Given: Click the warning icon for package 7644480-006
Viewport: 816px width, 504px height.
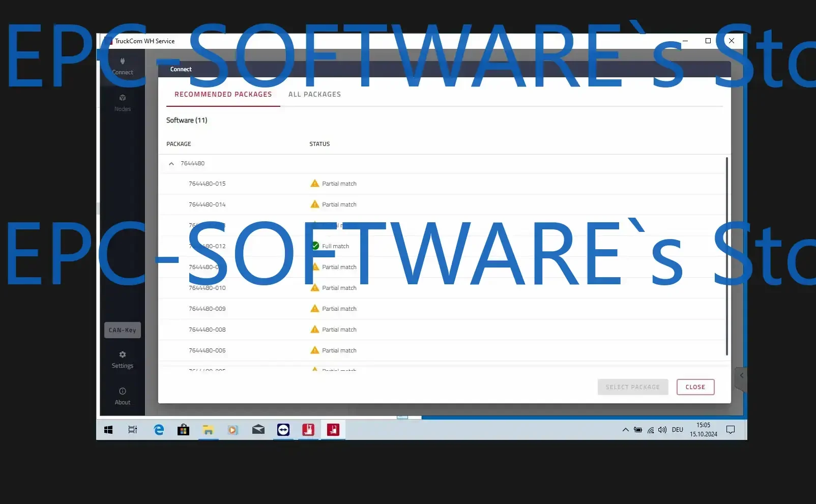Looking at the screenshot, I should pos(315,350).
